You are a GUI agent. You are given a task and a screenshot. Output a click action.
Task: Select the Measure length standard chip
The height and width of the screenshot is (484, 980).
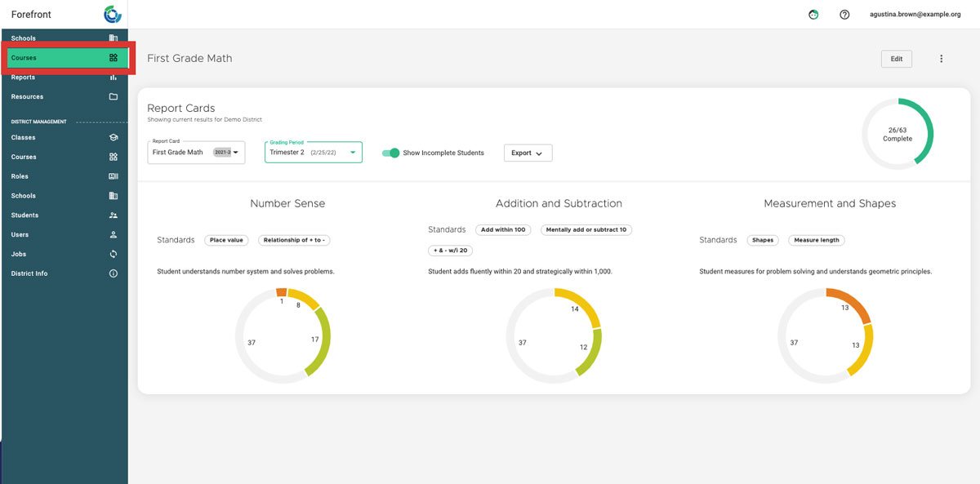point(817,241)
